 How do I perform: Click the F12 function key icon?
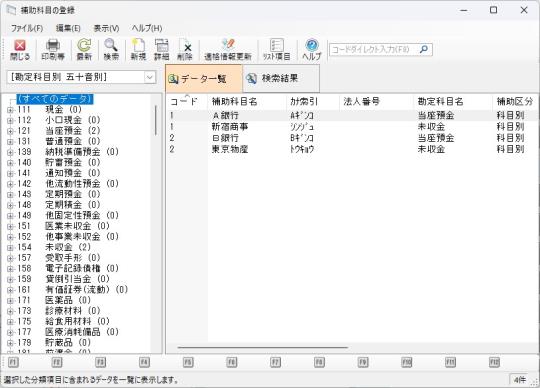coord(494,362)
